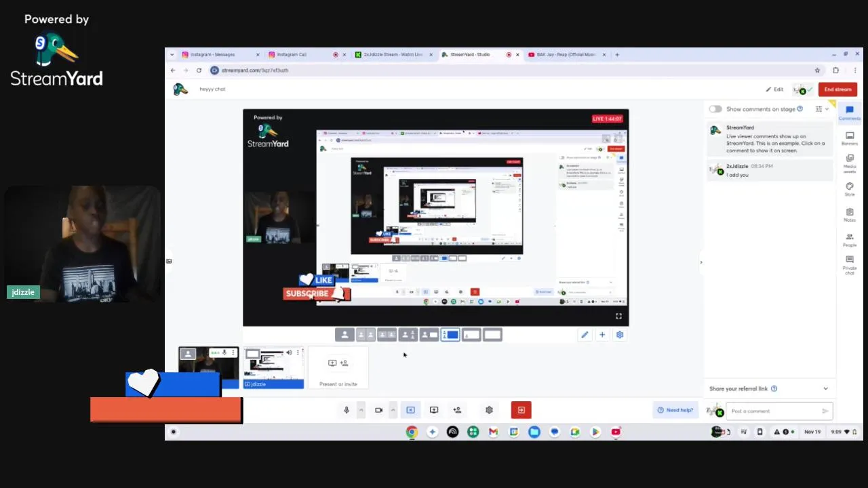The width and height of the screenshot is (868, 488).
Task: Click the fullscreen icon on stage preview
Action: click(618, 316)
